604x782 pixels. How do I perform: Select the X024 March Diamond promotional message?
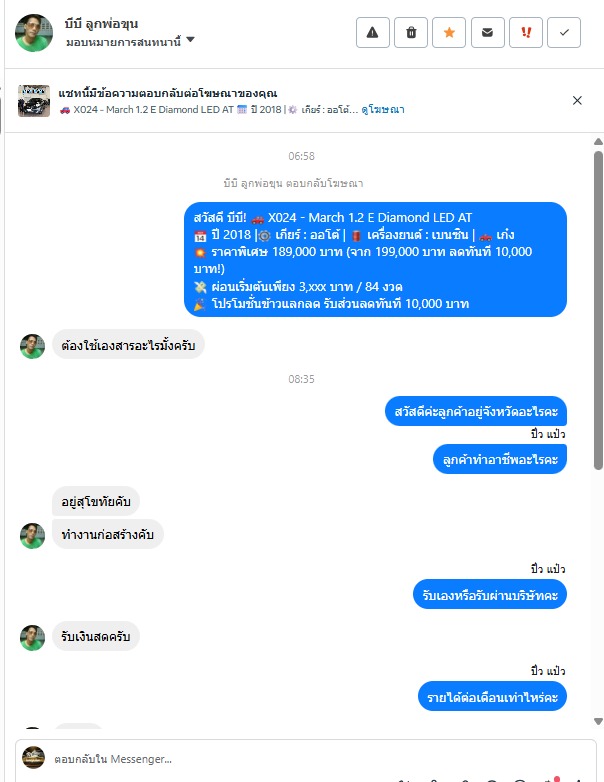coord(375,259)
